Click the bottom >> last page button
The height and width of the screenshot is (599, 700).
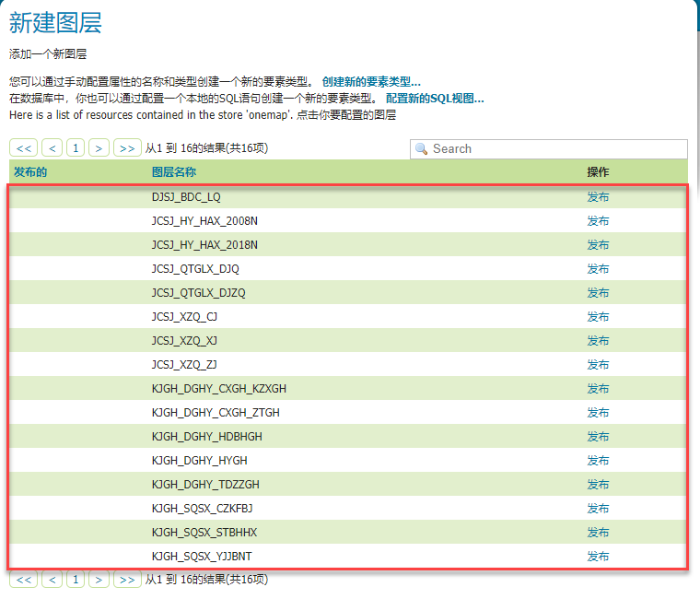pos(127,580)
